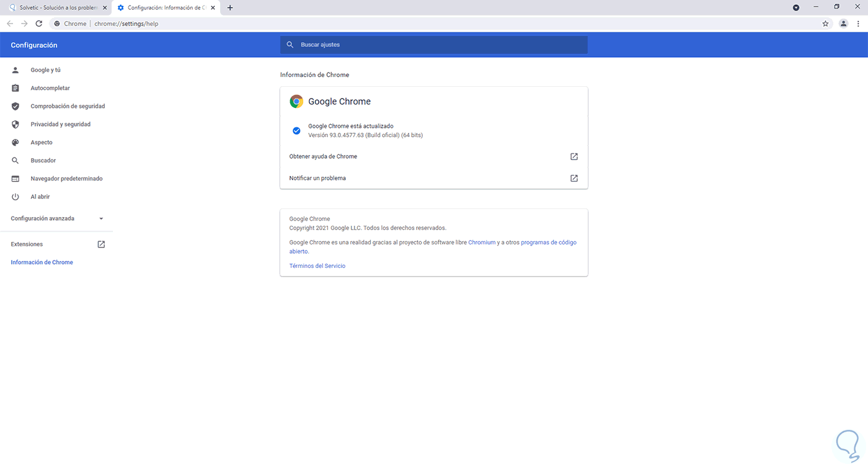Open Términos del Servicio link
The height and width of the screenshot is (467, 868).
coord(317,266)
